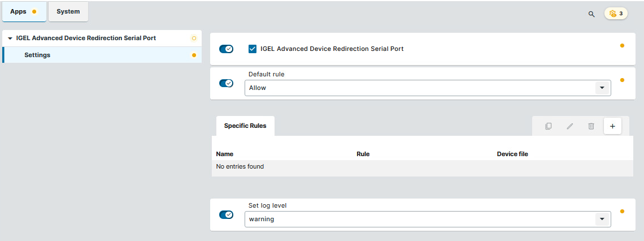
Task: Open the Default rule dropdown arrow
Action: [602, 88]
